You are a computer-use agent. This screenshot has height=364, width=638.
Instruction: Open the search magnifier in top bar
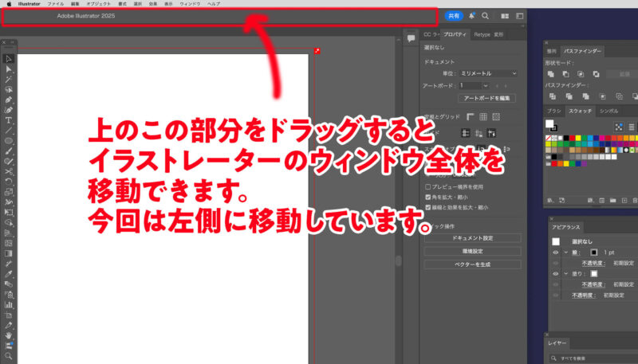485,16
